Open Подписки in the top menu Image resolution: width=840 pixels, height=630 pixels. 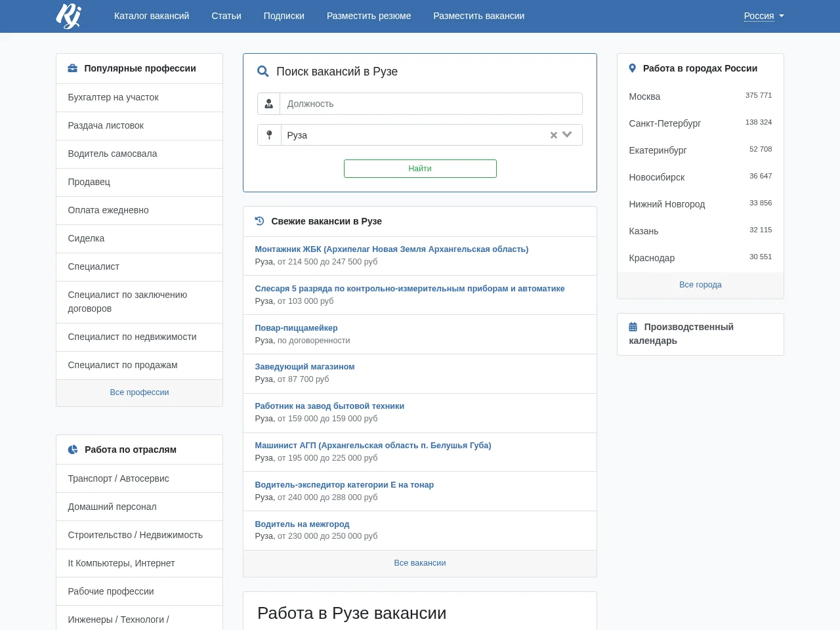coord(284,16)
